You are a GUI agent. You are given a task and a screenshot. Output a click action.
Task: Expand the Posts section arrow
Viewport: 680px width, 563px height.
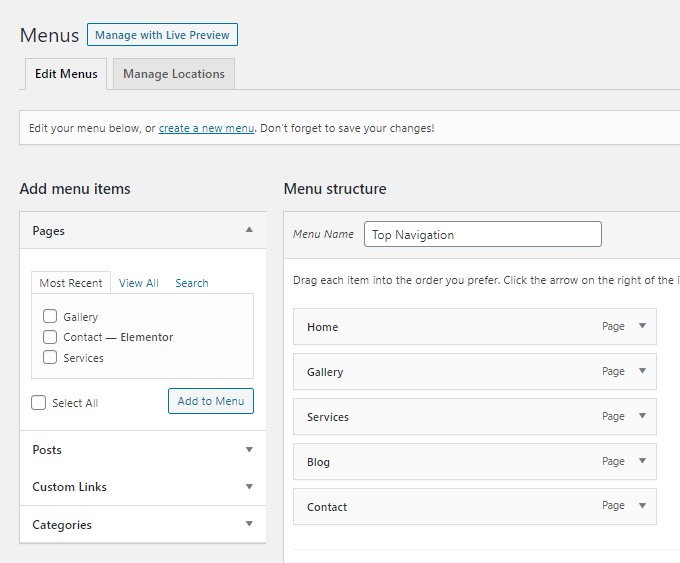point(249,450)
